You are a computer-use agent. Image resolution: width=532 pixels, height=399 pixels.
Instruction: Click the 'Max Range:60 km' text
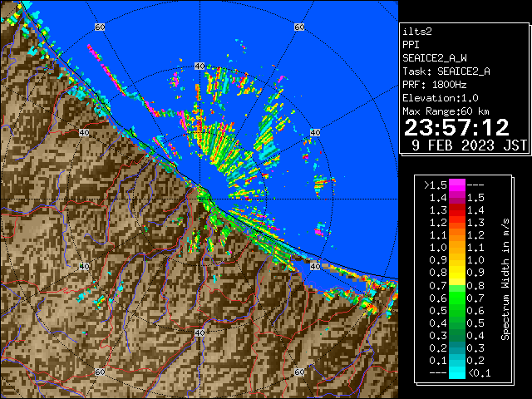446,111
